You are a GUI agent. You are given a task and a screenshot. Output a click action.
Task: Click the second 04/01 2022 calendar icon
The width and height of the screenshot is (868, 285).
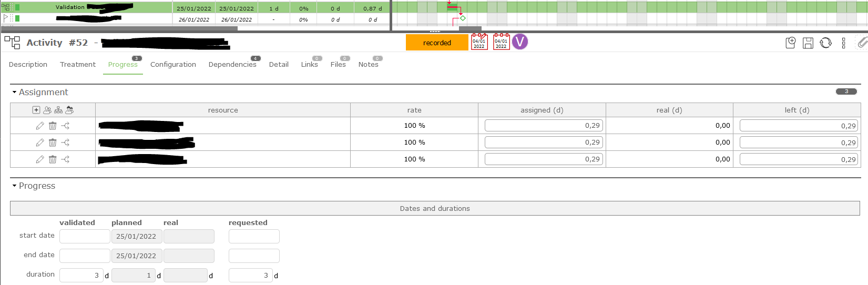coord(501,42)
